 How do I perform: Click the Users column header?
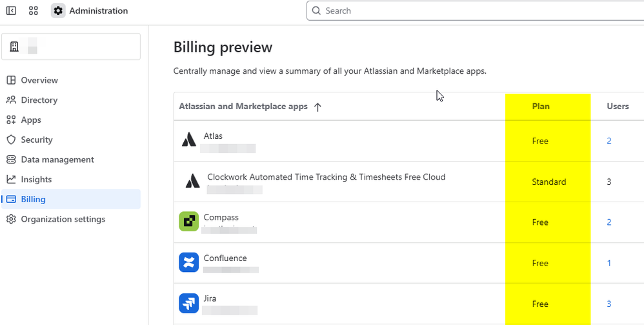618,107
